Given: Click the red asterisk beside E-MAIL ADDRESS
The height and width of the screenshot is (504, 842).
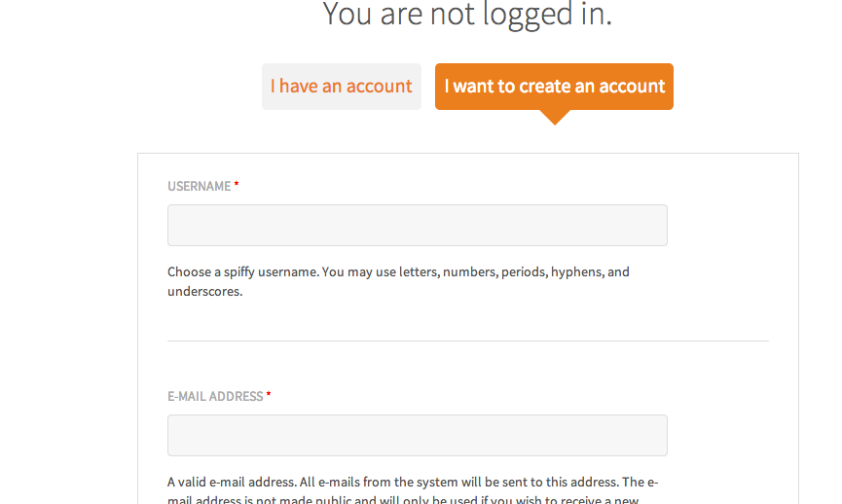Looking at the screenshot, I should tap(269, 395).
